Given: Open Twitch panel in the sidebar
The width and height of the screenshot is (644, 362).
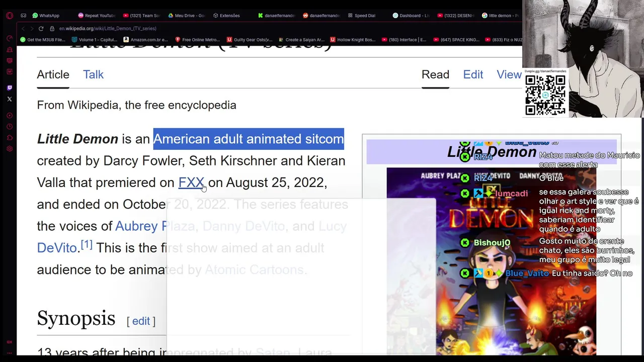Looking at the screenshot, I should coord(9,87).
